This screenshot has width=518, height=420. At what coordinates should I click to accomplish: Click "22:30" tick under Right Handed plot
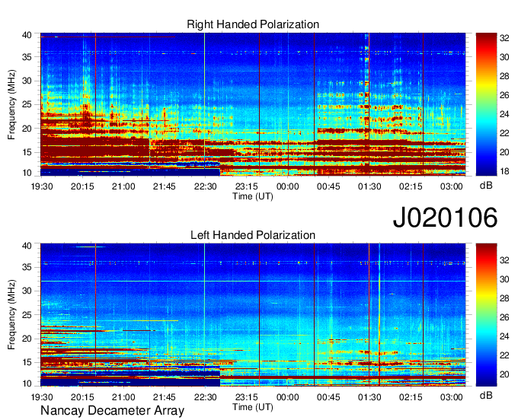tap(205, 186)
